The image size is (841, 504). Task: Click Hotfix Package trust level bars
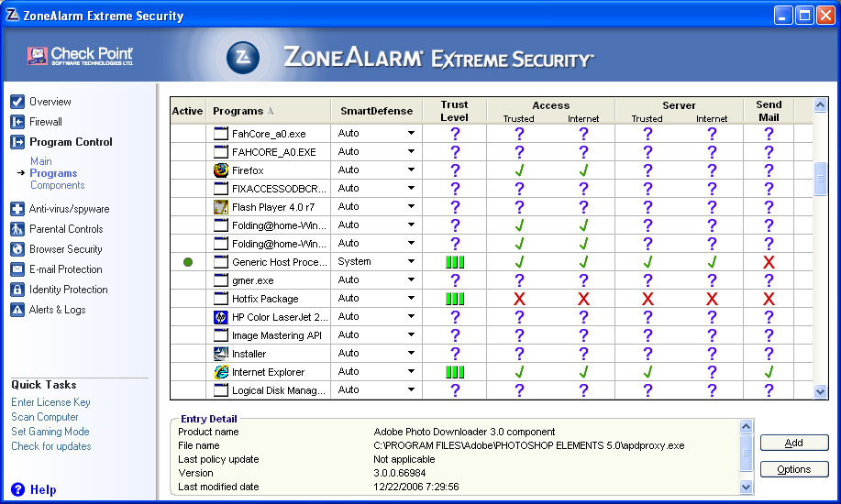(x=455, y=299)
